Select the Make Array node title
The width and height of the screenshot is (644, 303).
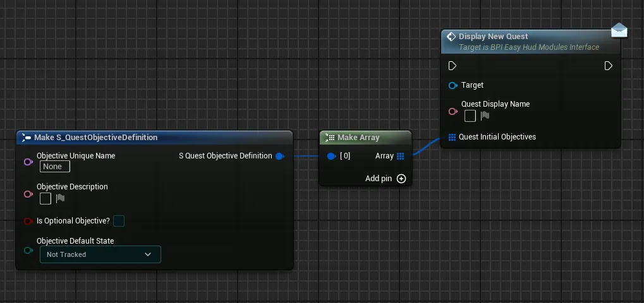pyautogui.click(x=358, y=138)
